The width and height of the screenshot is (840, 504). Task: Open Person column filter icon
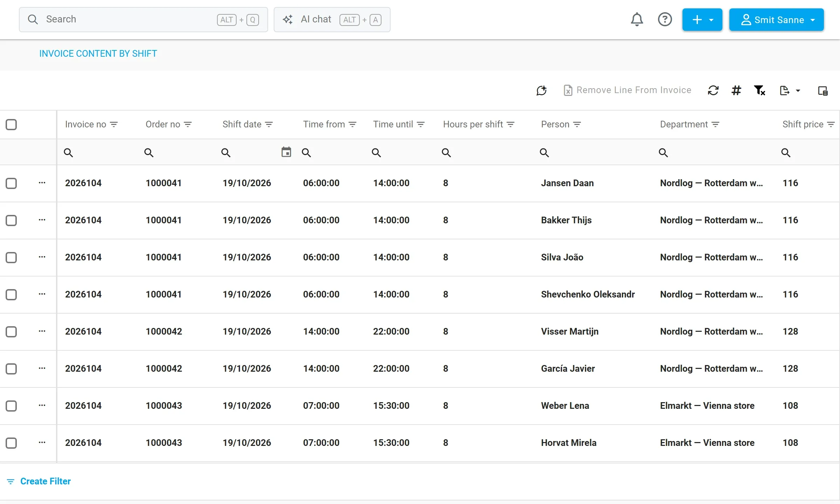[577, 124]
